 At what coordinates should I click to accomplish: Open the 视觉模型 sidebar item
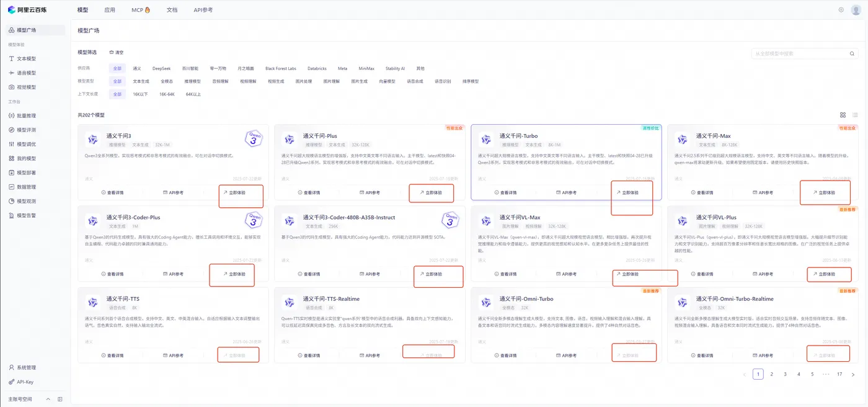click(22, 87)
